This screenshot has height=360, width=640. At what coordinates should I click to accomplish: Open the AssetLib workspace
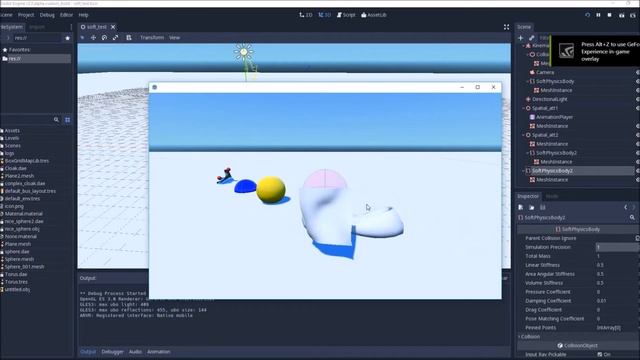coord(373,15)
